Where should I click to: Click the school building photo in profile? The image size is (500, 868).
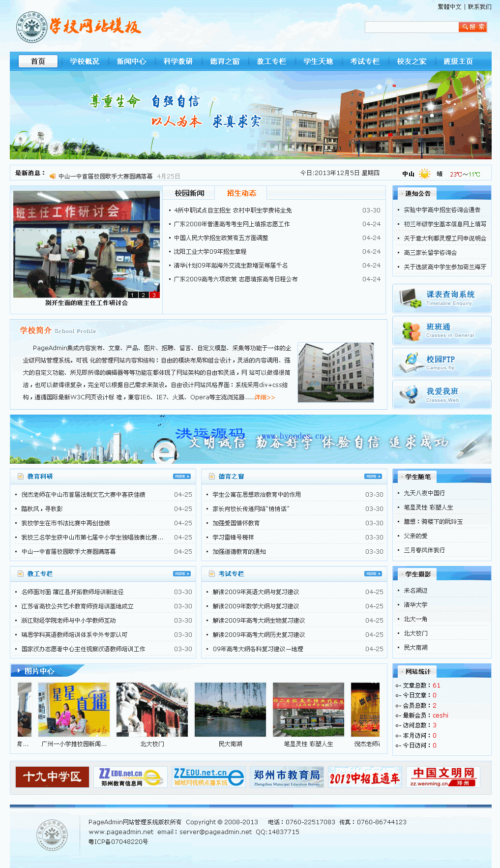(x=336, y=372)
